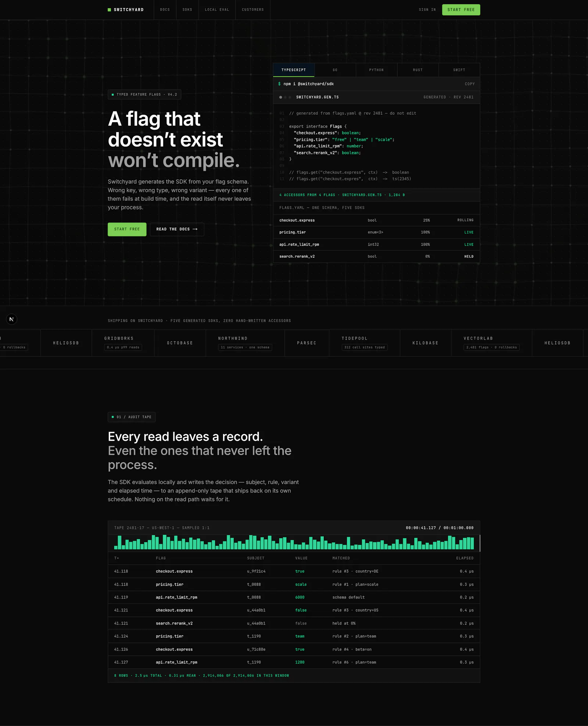
Task: Open the Local Eval nav item
Action: pyautogui.click(x=217, y=10)
